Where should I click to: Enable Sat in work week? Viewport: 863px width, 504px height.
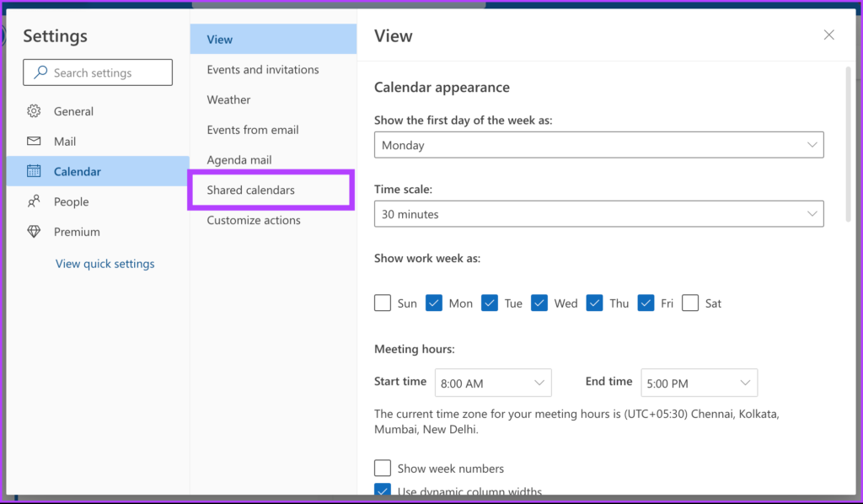click(690, 303)
